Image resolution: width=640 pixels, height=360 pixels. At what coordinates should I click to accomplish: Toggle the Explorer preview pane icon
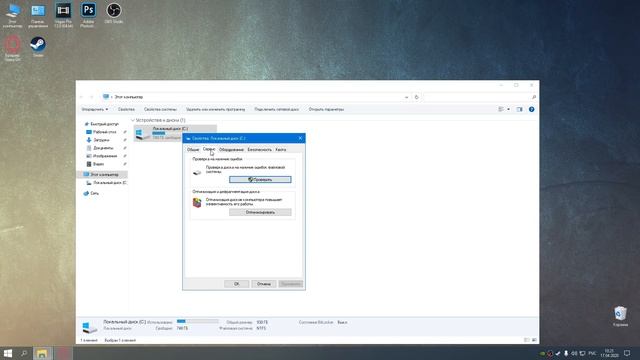pos(519,109)
